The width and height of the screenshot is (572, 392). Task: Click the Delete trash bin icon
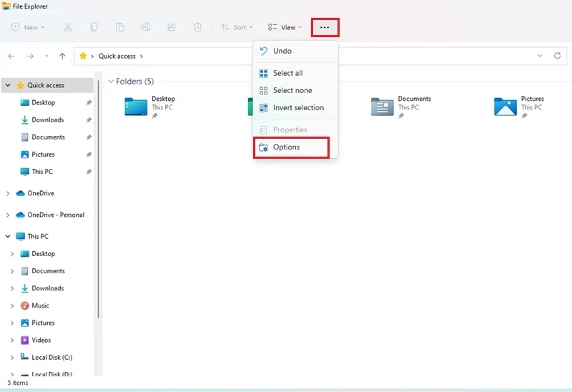[x=197, y=27]
